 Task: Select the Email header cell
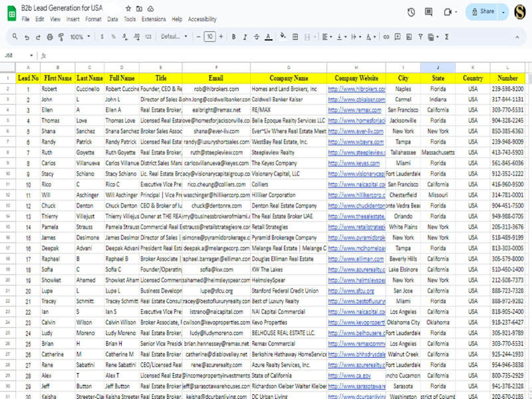tap(216, 78)
